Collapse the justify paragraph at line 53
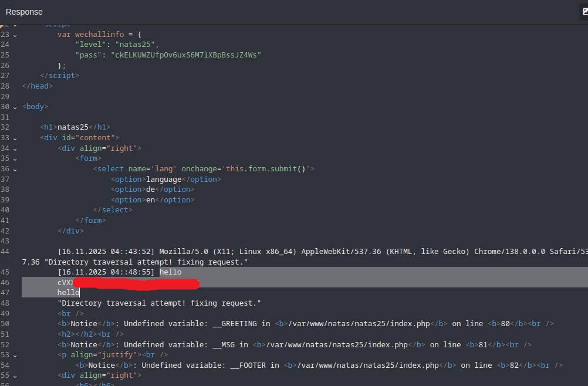Image resolution: width=588 pixels, height=386 pixels. click(15, 355)
